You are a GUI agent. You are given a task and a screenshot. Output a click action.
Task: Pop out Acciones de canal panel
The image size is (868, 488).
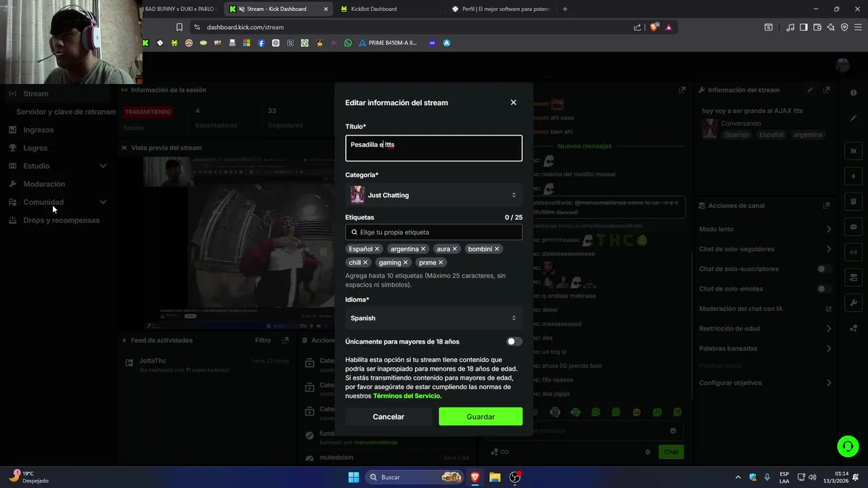826,205
